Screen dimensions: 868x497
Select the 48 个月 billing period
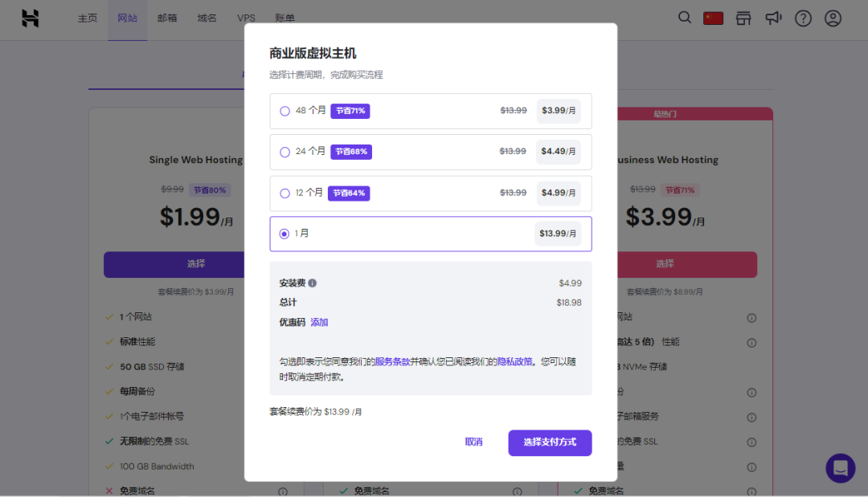tap(285, 111)
